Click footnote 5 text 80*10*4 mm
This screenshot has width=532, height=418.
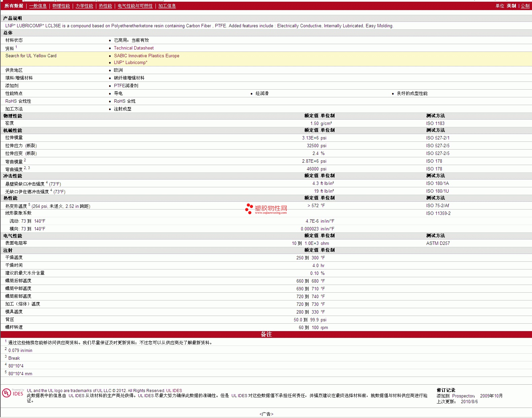point(20,374)
